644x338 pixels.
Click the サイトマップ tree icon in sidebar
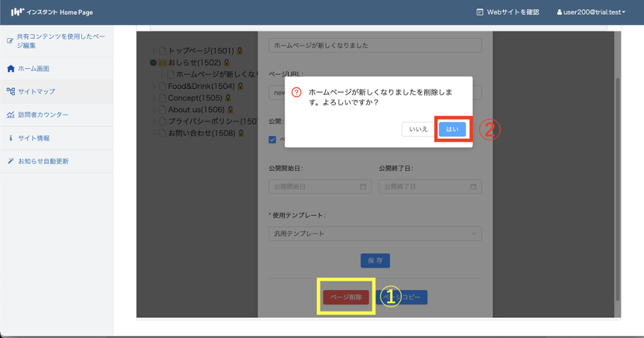pyautogui.click(x=10, y=91)
